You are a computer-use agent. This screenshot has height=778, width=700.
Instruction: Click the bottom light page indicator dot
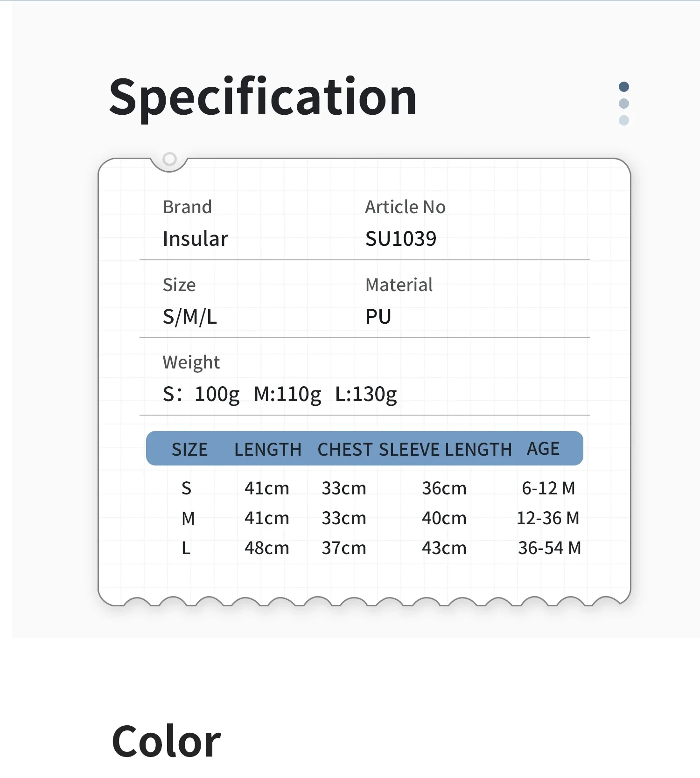(x=623, y=120)
